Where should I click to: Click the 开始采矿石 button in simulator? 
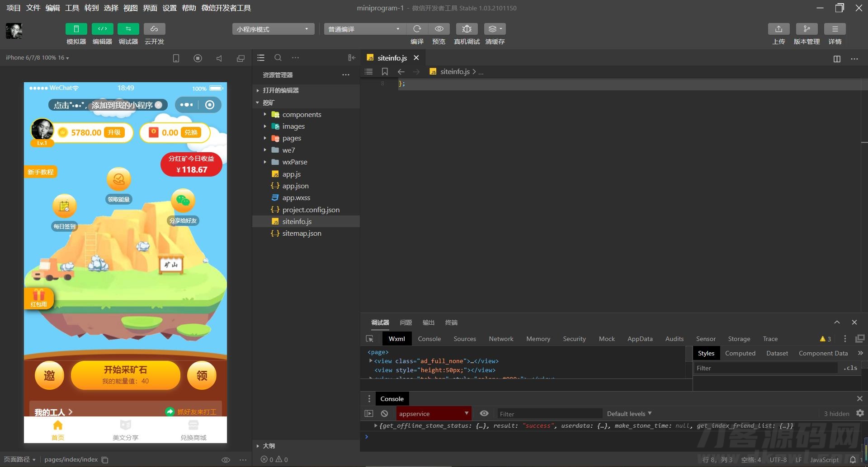point(126,375)
